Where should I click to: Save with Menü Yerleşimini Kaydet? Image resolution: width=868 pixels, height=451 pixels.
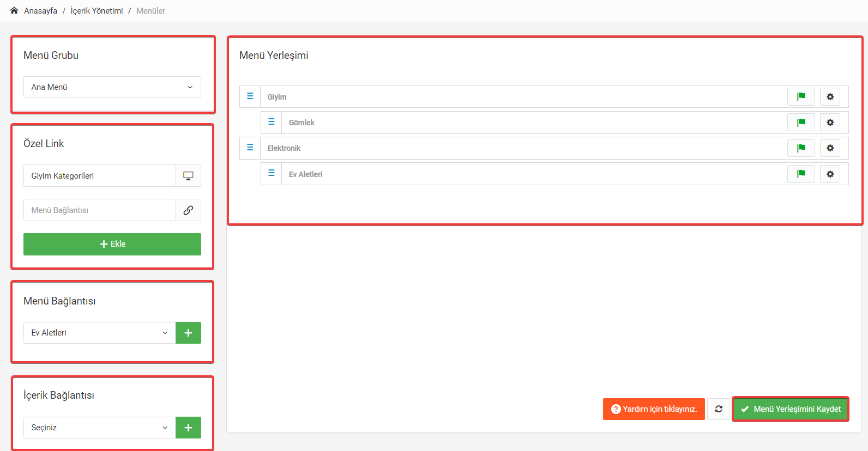pyautogui.click(x=791, y=409)
